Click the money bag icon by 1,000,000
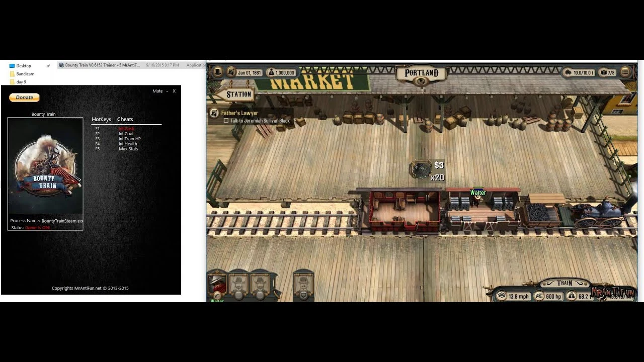This screenshot has height=362, width=644. (x=270, y=72)
